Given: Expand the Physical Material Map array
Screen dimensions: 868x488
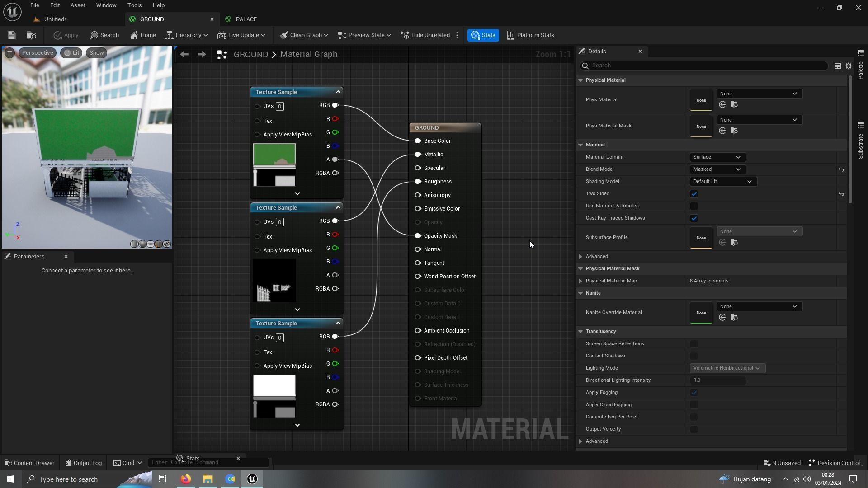Looking at the screenshot, I should (580, 281).
